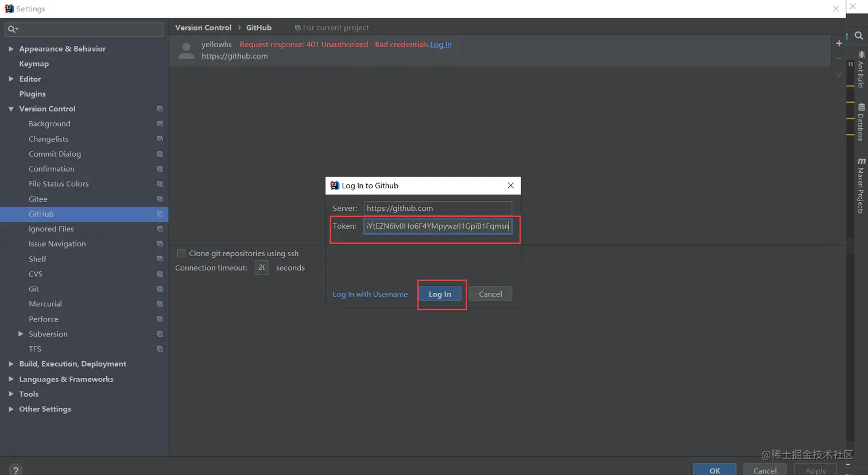Click Log In with Username link
The image size is (868, 475).
pyautogui.click(x=370, y=294)
